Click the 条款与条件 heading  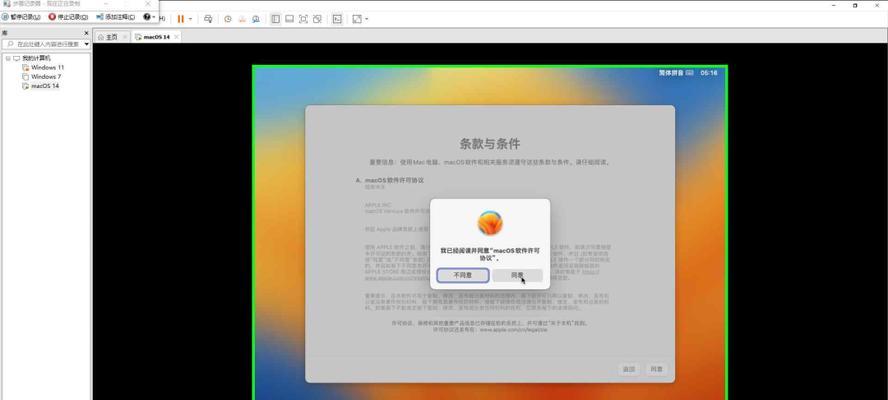click(x=490, y=143)
